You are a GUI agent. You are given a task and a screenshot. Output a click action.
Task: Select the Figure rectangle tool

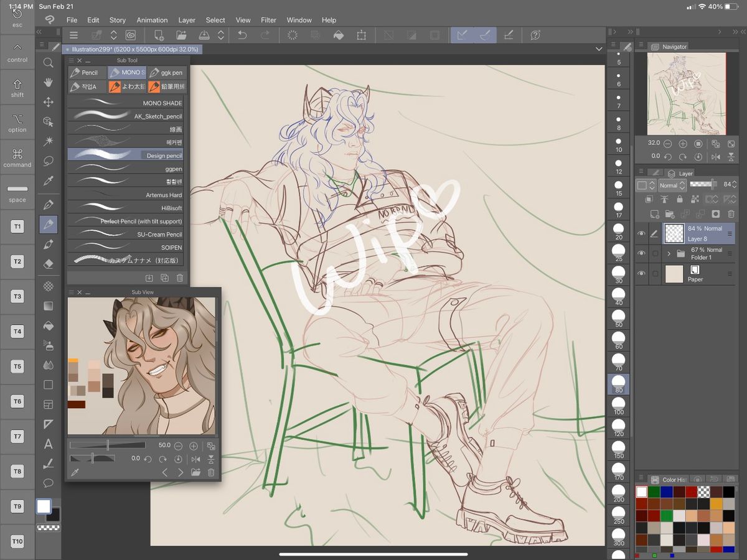click(48, 385)
